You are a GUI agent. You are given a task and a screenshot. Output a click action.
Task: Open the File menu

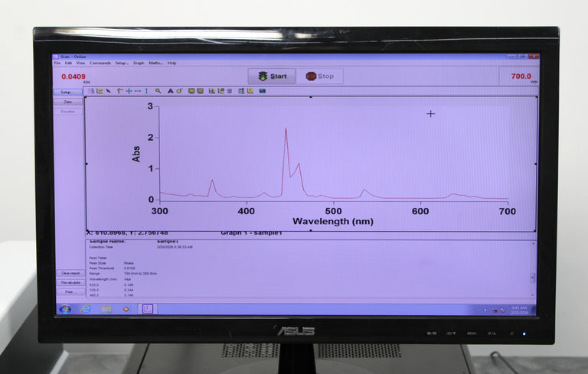pos(57,63)
